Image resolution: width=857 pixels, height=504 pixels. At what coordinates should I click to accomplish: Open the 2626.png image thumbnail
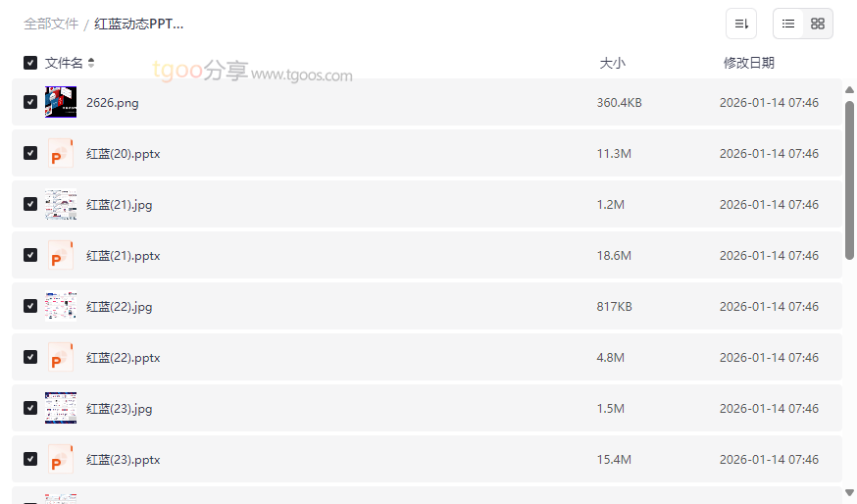coord(61,102)
